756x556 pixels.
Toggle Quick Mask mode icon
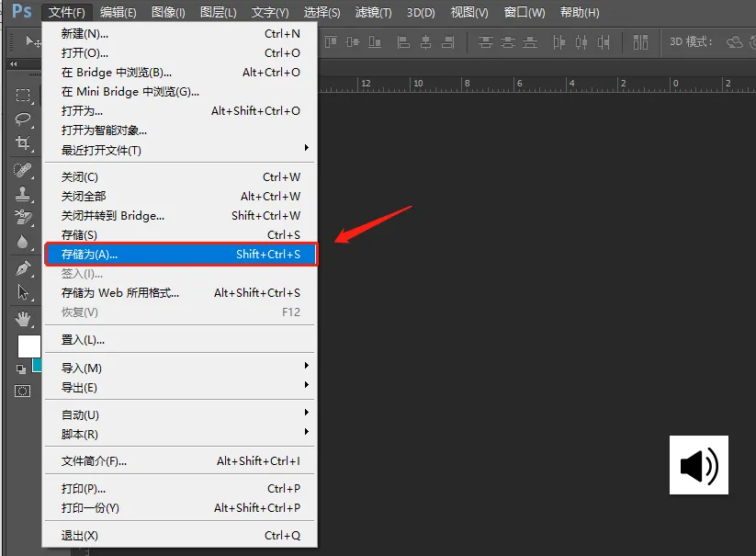(22, 391)
